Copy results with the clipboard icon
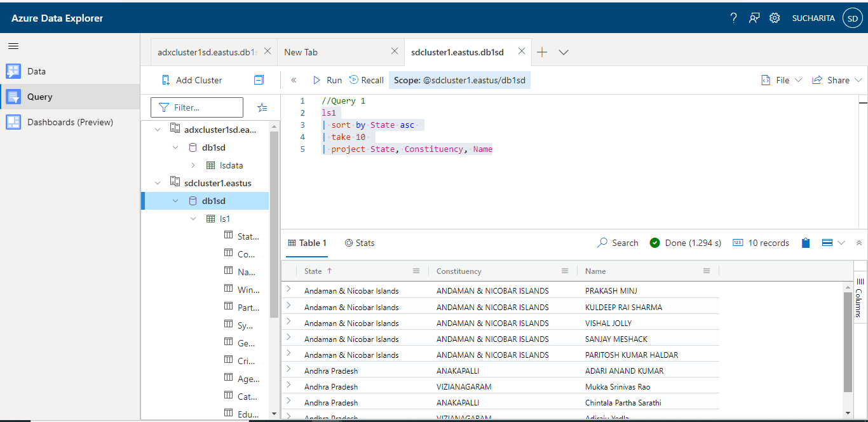Viewport: 868px width, 422px height. point(806,243)
